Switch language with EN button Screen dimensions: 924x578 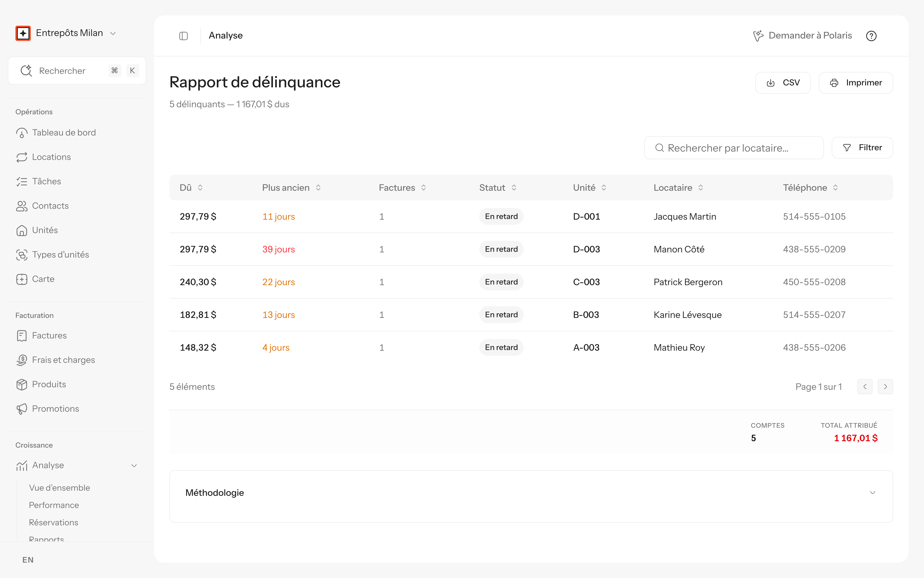point(28,560)
